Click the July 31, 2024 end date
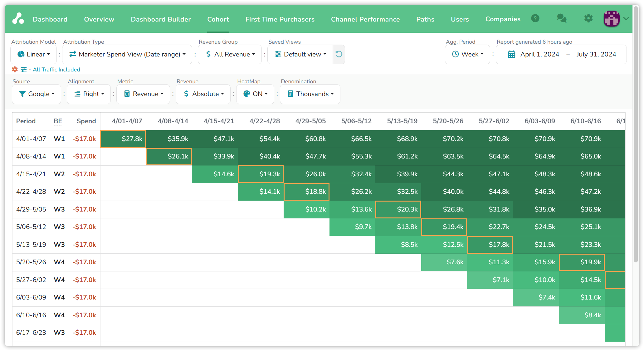 [x=596, y=54]
